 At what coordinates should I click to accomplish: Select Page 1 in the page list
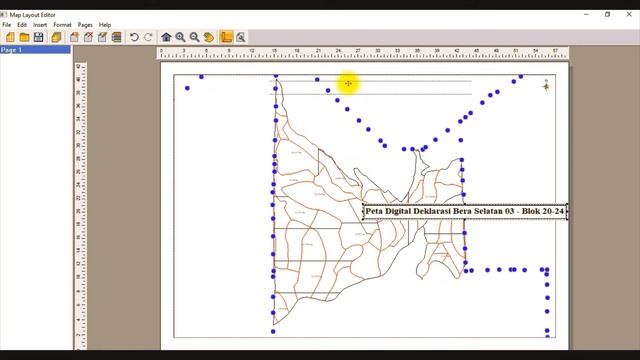click(x=36, y=50)
